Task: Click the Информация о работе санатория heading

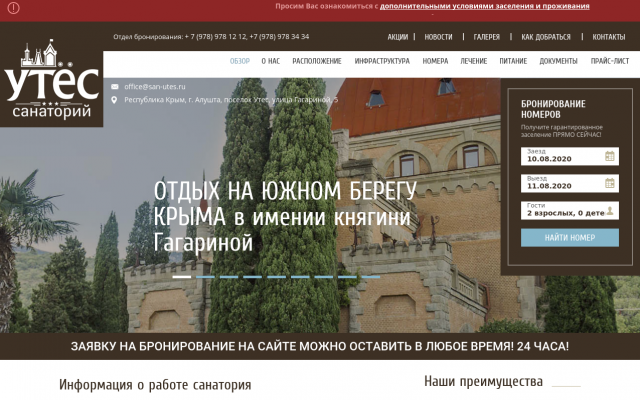Action: click(x=155, y=384)
